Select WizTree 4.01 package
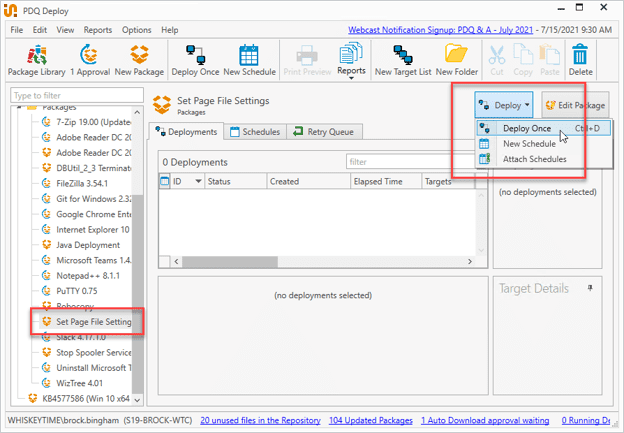The width and height of the screenshot is (624, 433). click(72, 383)
